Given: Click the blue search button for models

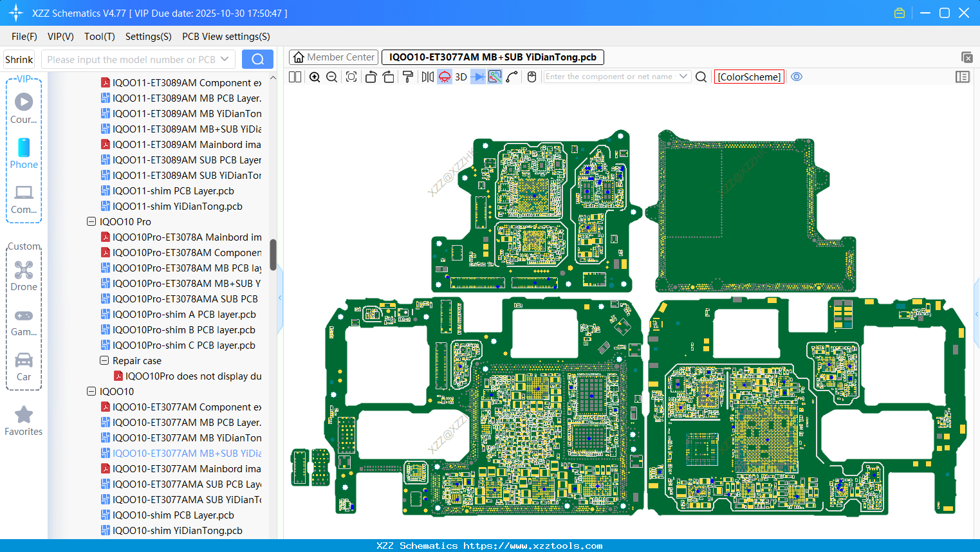Looking at the screenshot, I should (257, 59).
